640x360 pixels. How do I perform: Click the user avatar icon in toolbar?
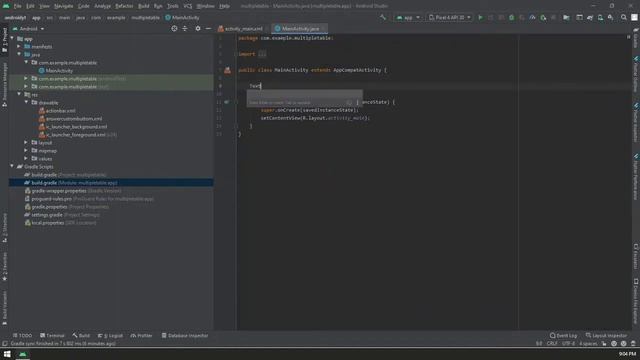click(634, 18)
